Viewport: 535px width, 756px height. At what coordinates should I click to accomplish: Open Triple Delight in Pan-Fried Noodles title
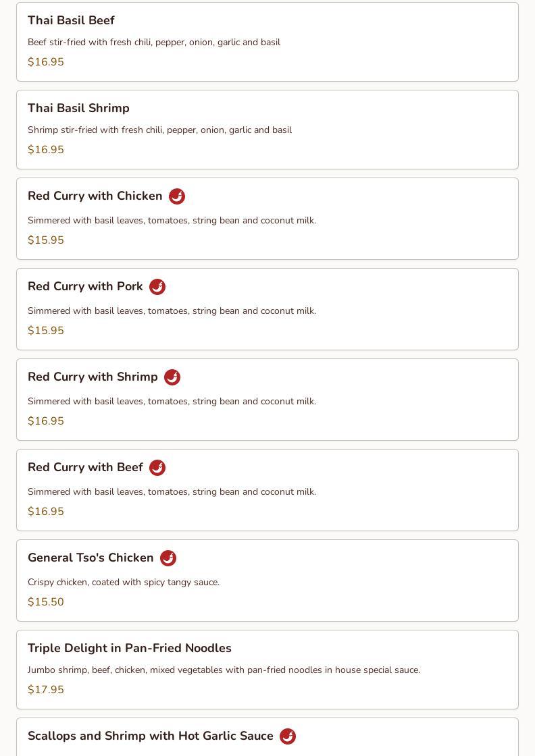click(130, 648)
